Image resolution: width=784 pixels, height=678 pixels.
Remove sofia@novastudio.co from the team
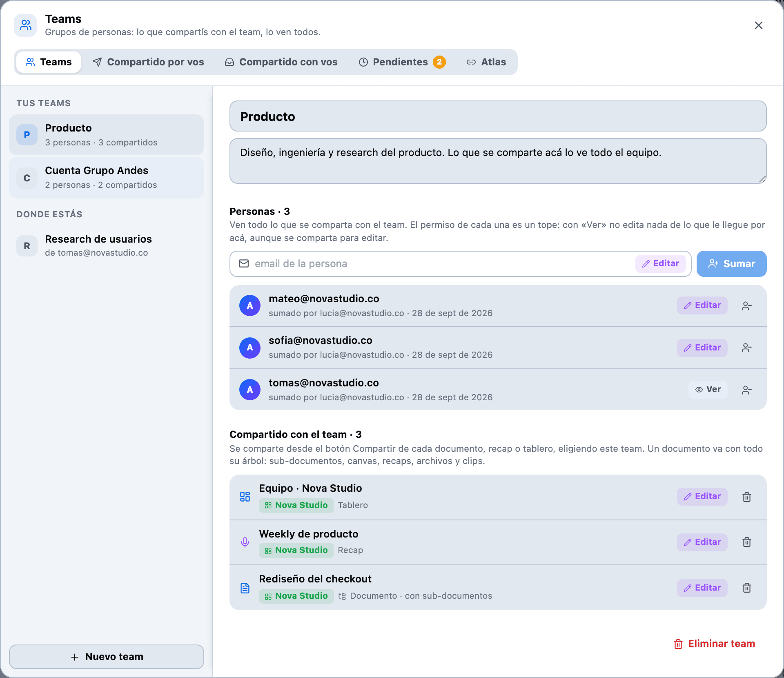coord(746,348)
